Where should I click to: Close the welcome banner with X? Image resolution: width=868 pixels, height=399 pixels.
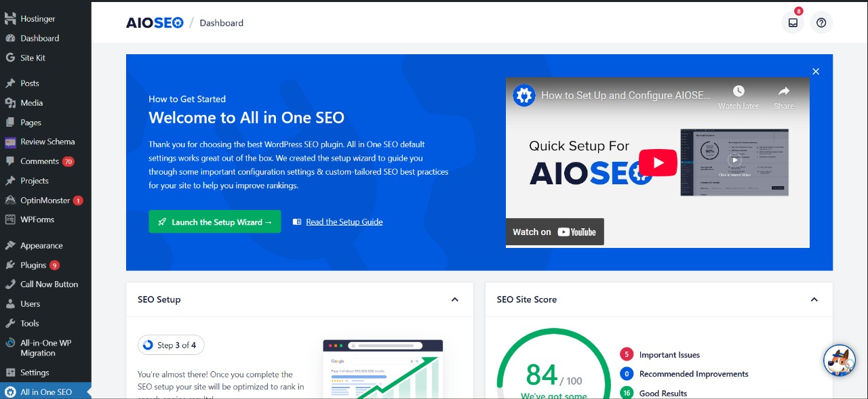click(x=816, y=71)
